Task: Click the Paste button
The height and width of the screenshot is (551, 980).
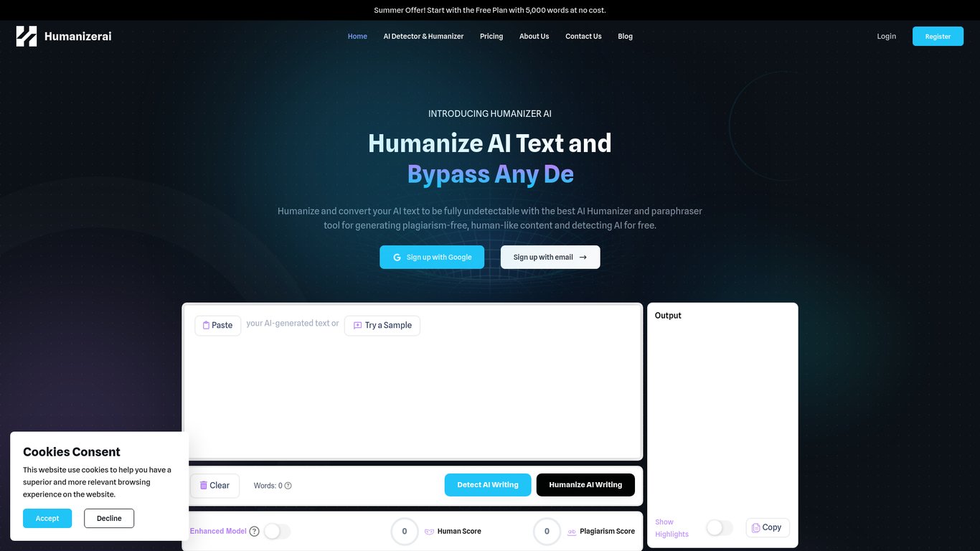Action: (218, 326)
